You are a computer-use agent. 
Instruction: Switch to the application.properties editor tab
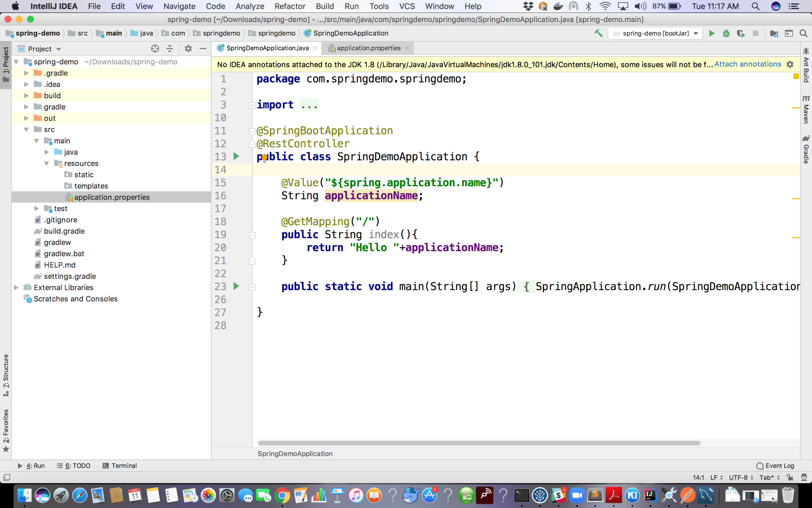(368, 48)
